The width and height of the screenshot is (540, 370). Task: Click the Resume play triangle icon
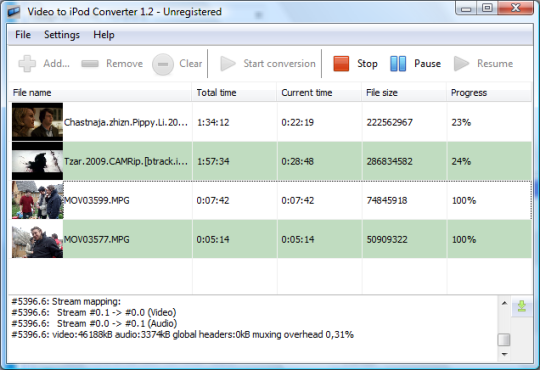[461, 64]
